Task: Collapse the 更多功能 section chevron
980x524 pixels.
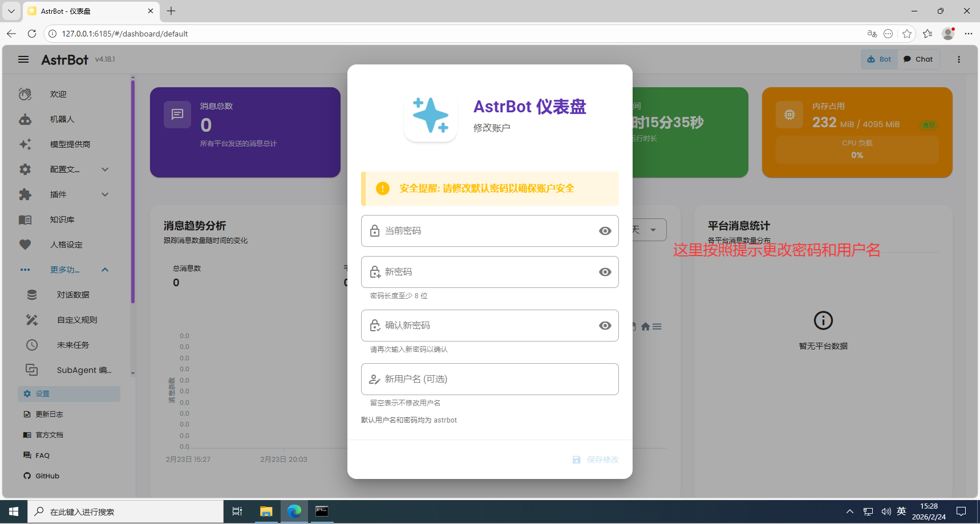Action: click(105, 270)
